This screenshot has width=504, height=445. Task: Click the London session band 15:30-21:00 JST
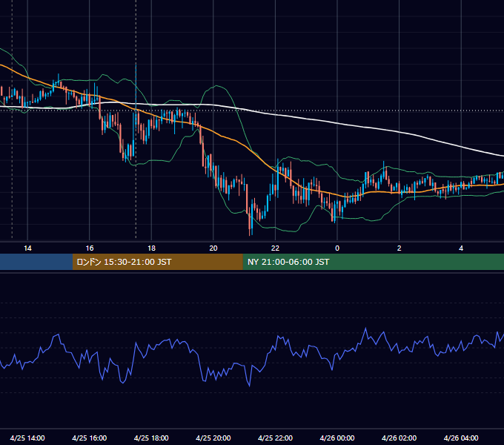(157, 262)
